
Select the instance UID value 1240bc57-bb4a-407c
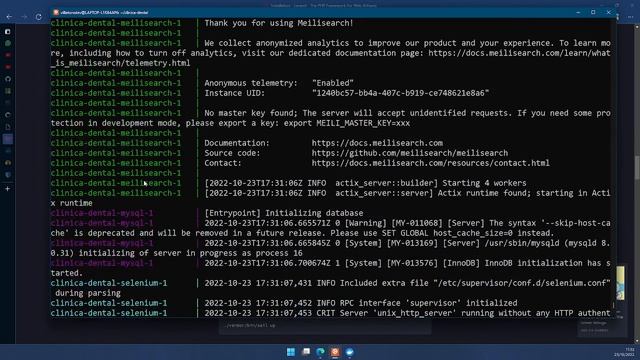point(400,93)
